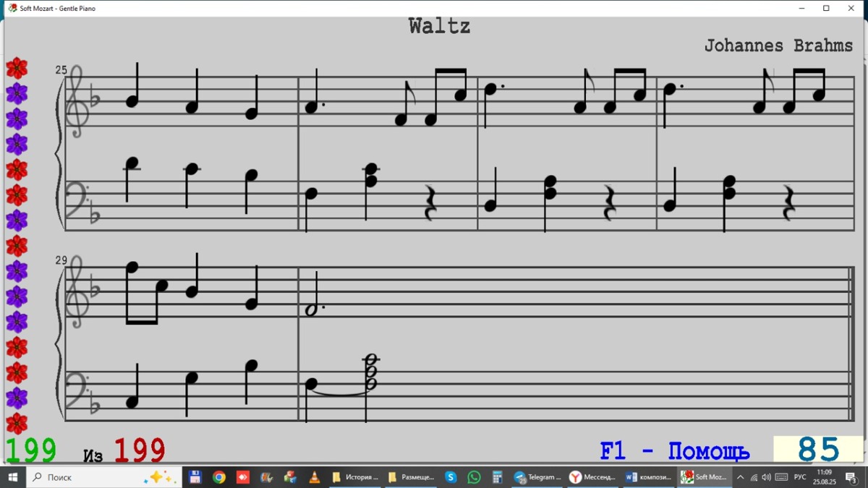
Task: Click the Windows Start button
Action: click(x=12, y=477)
